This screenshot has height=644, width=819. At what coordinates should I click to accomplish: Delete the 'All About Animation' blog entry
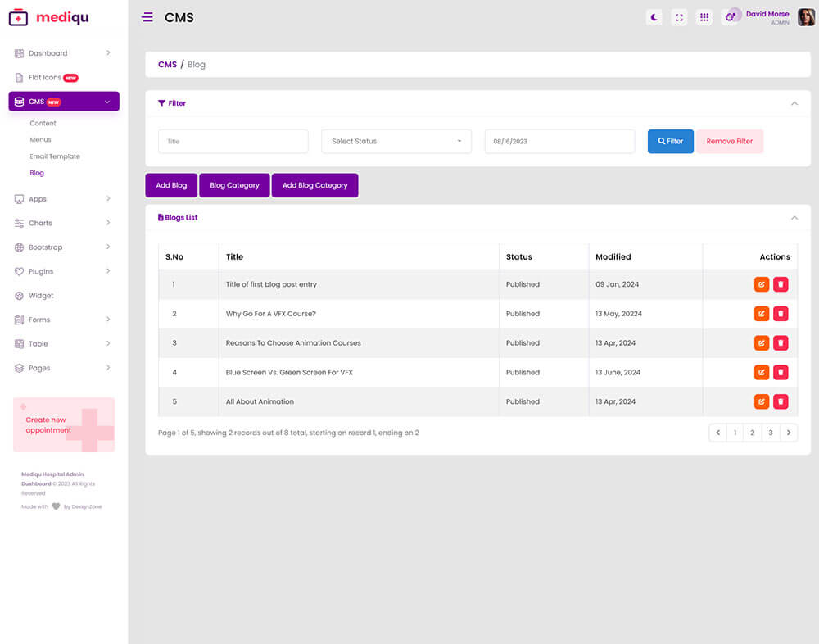[781, 401]
